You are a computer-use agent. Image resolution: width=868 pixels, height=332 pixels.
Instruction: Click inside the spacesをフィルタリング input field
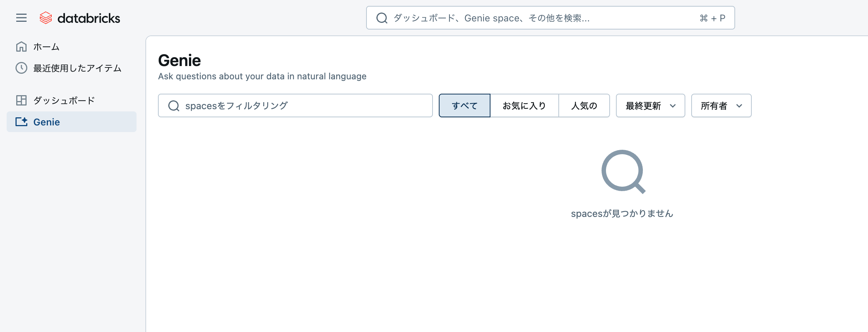click(x=295, y=106)
